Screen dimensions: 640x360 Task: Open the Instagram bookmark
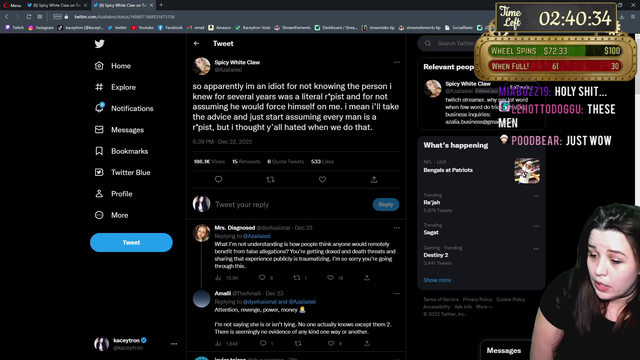click(41, 28)
